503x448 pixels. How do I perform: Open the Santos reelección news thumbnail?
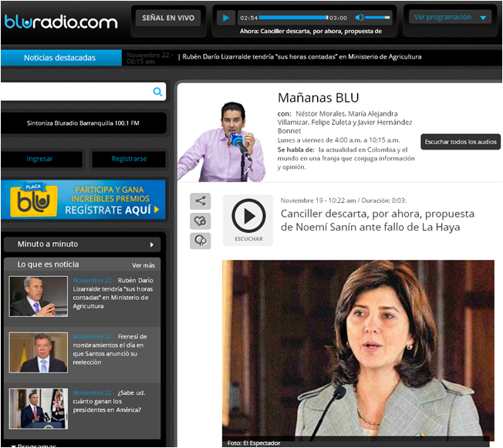tap(38, 352)
